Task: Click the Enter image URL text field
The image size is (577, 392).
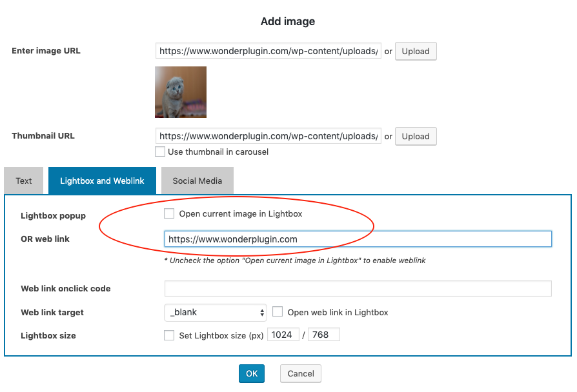Action: coord(268,51)
